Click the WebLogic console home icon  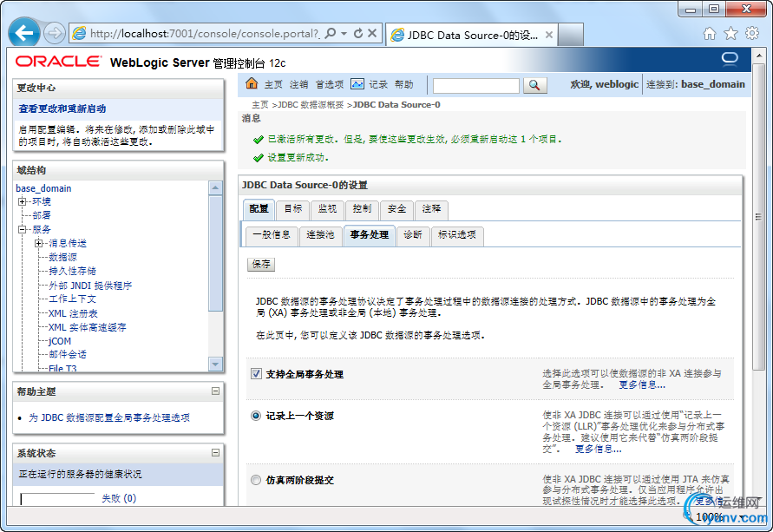pos(252,83)
